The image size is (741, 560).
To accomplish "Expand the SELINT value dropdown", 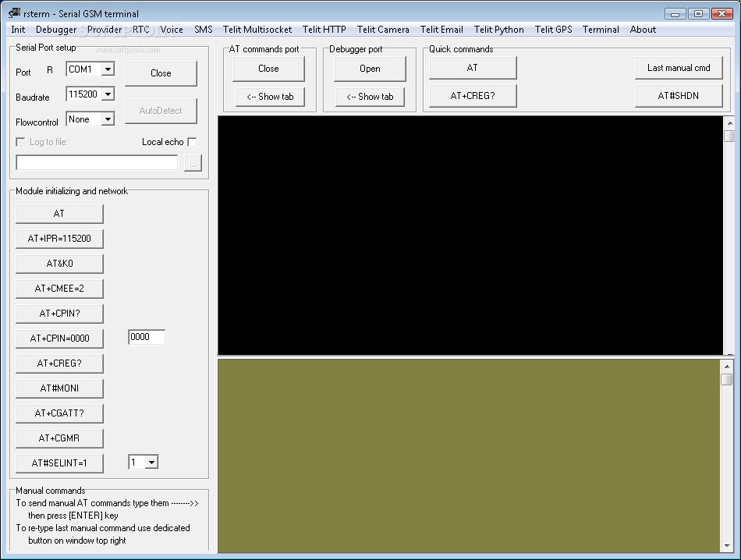I will (151, 463).
